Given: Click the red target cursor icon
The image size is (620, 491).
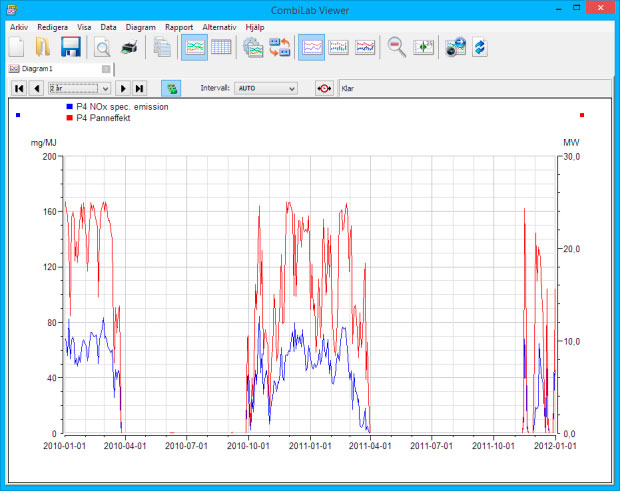Looking at the screenshot, I should point(324,88).
